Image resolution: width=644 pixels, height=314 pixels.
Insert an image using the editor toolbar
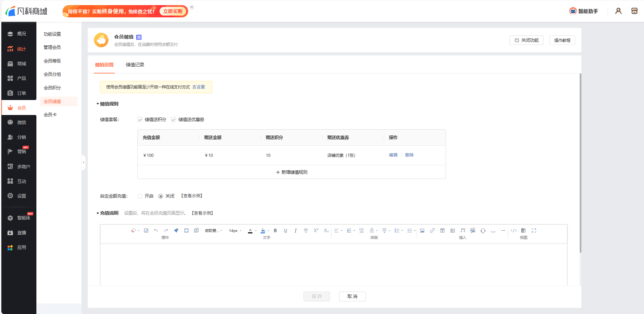[x=422, y=231]
